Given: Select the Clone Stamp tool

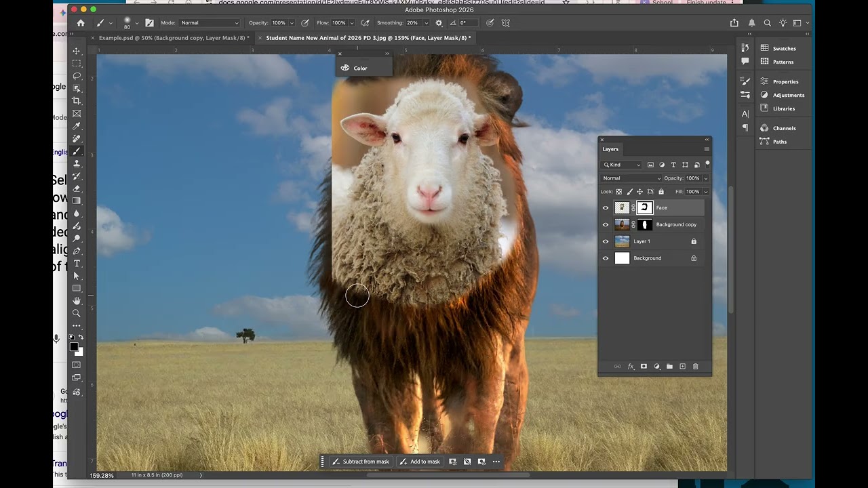Looking at the screenshot, I should point(77,163).
